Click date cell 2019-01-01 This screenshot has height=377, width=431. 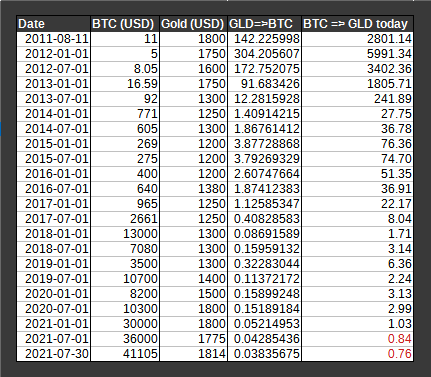[53, 264]
